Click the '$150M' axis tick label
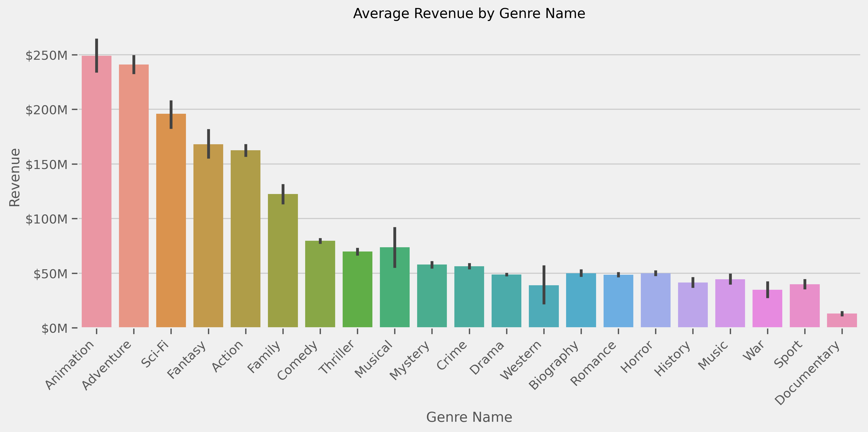This screenshot has height=432, width=868. (x=46, y=165)
